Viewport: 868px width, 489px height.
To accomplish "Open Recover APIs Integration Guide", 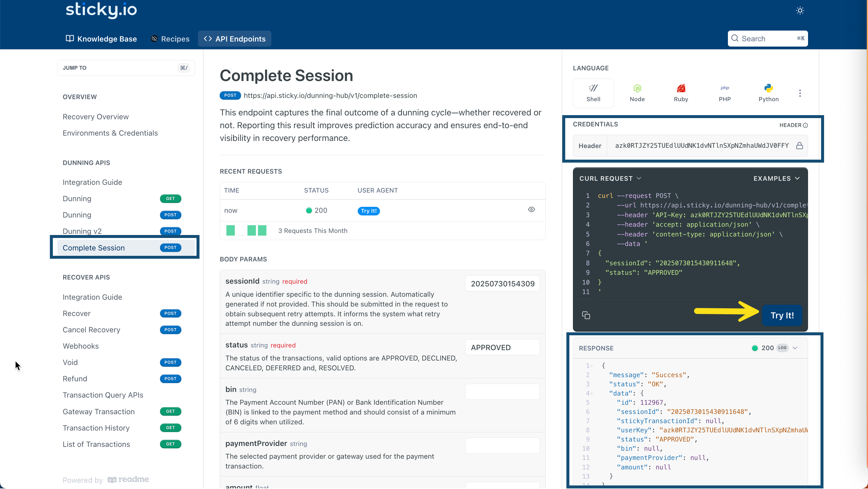I will 92,297.
